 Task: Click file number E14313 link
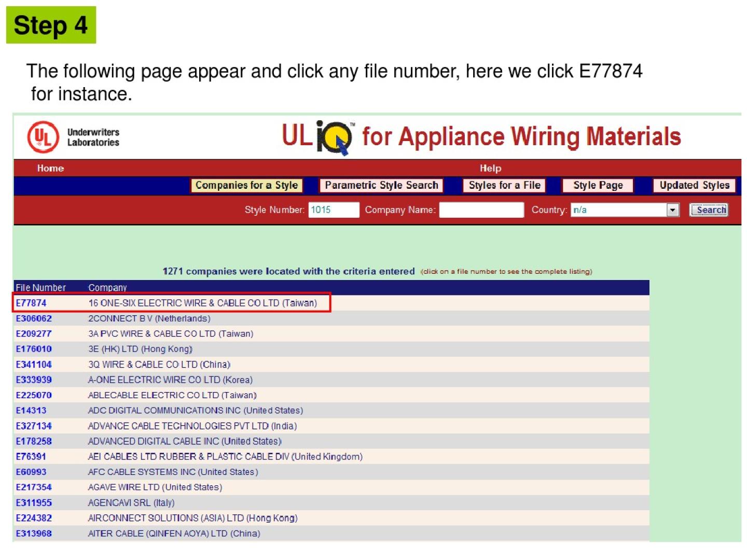pyautogui.click(x=31, y=411)
